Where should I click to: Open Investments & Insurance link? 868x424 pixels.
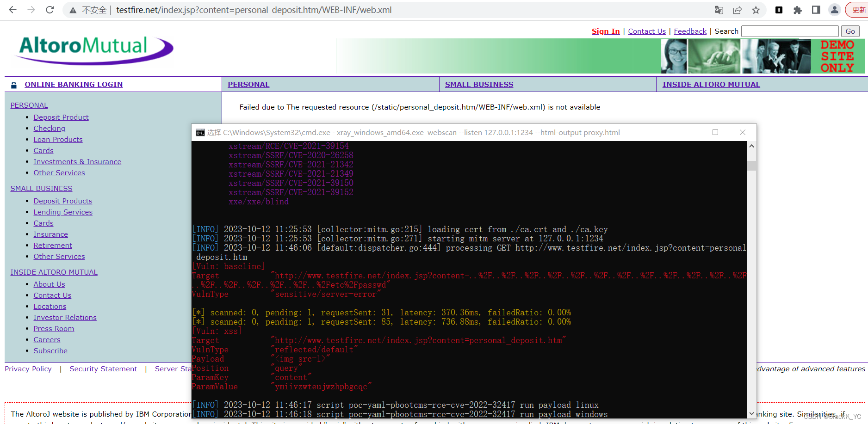tap(77, 162)
